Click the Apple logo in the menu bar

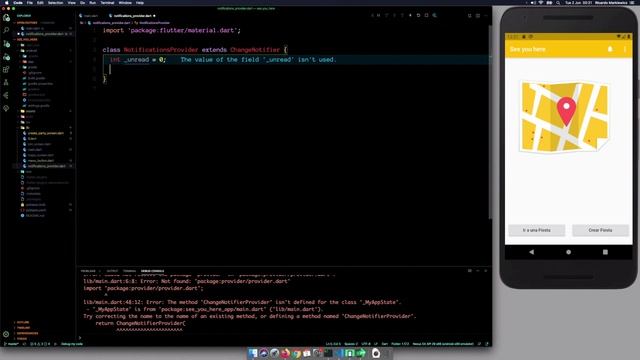(6, 2)
